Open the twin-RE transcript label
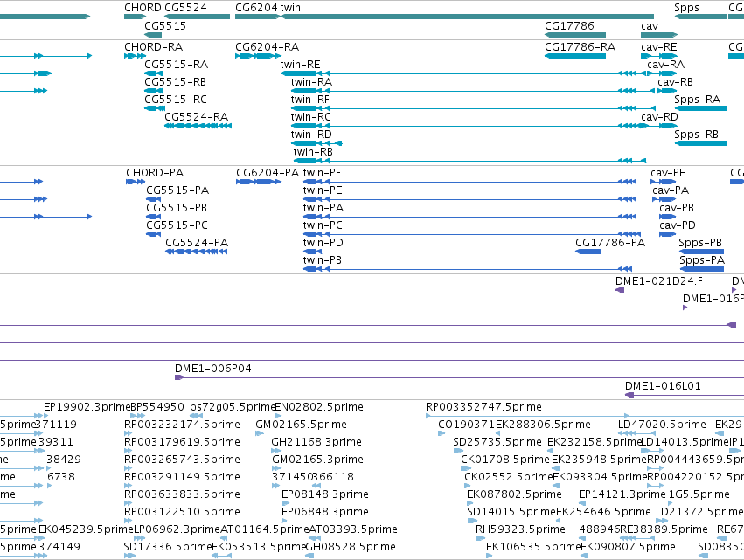Image resolution: width=744 pixels, height=560 pixels. point(301,65)
